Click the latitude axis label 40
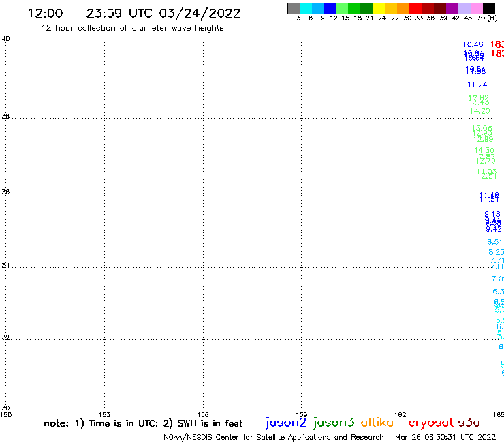504x443 pixels. (5, 39)
